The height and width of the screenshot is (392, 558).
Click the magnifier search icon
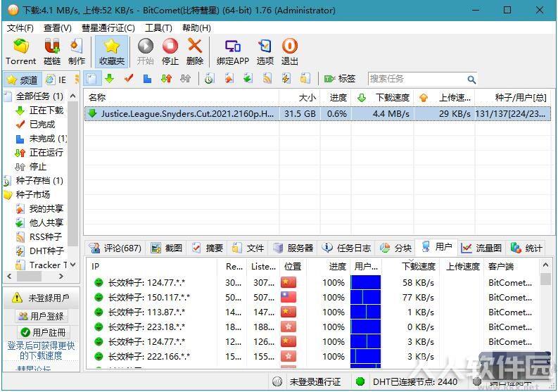(471, 80)
